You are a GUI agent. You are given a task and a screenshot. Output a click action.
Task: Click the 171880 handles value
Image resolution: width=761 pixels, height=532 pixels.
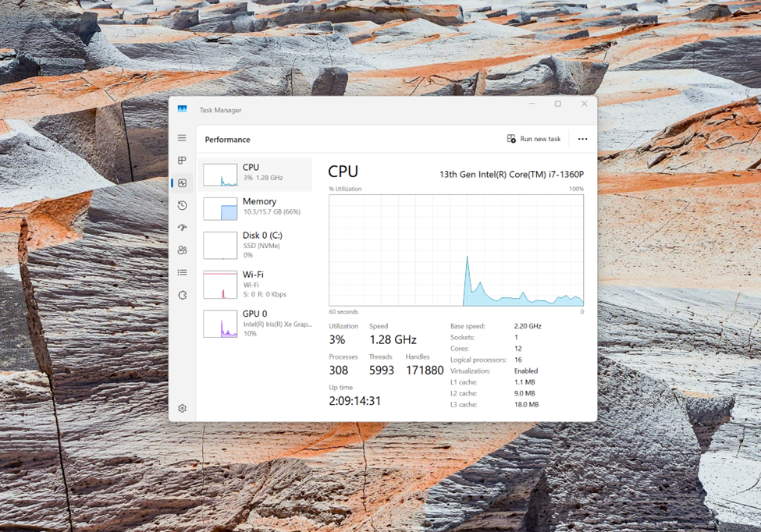coord(425,371)
